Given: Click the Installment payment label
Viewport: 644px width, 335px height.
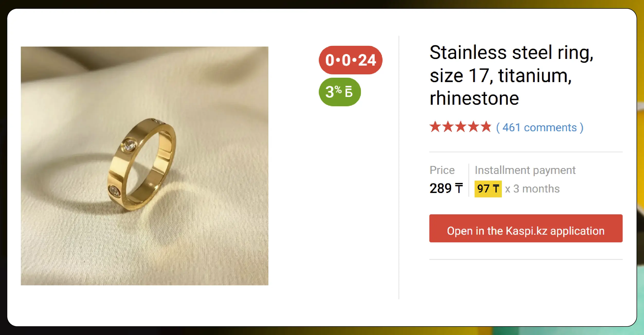Looking at the screenshot, I should click(x=525, y=170).
